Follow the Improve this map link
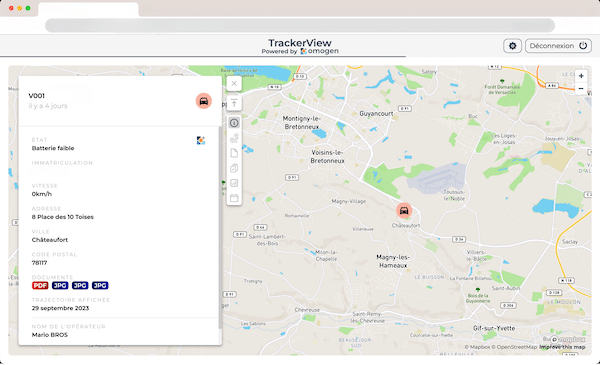 [x=562, y=347]
